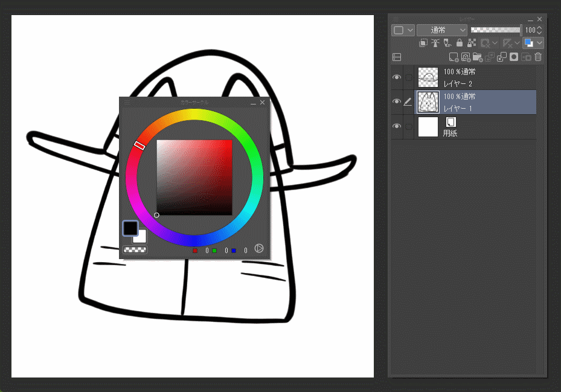Select transparent color checkered swatch
Screen dimensions: 561x392
(x=135, y=249)
